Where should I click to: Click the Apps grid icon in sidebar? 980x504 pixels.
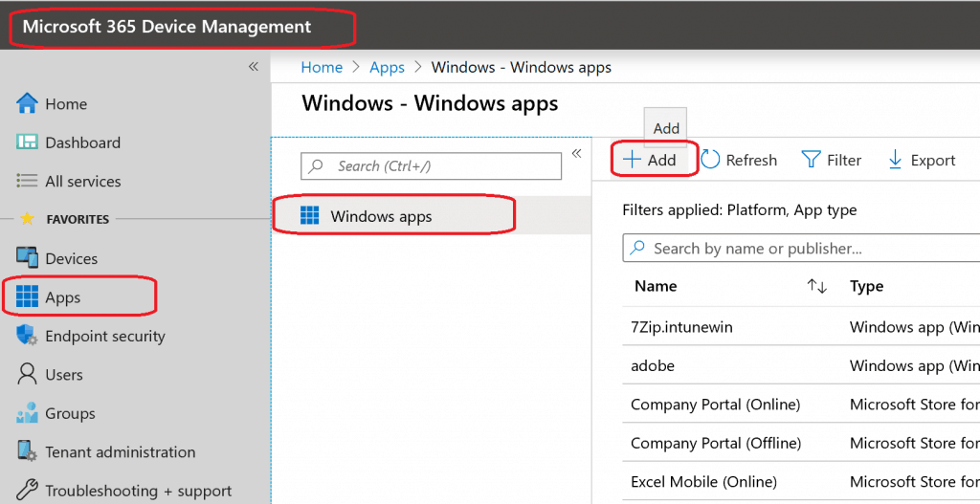pyautogui.click(x=27, y=296)
